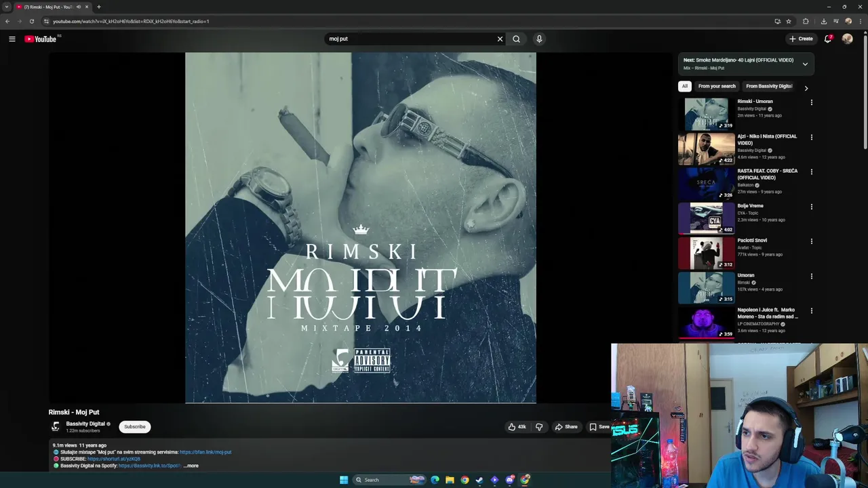Select From Bassivity Digital chip
This screenshot has width=868, height=488.
point(769,86)
